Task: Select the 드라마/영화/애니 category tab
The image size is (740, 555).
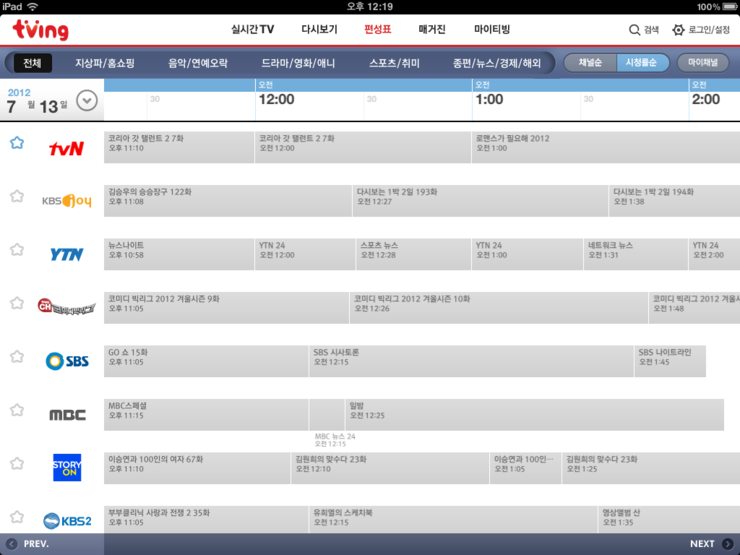Action: click(298, 63)
